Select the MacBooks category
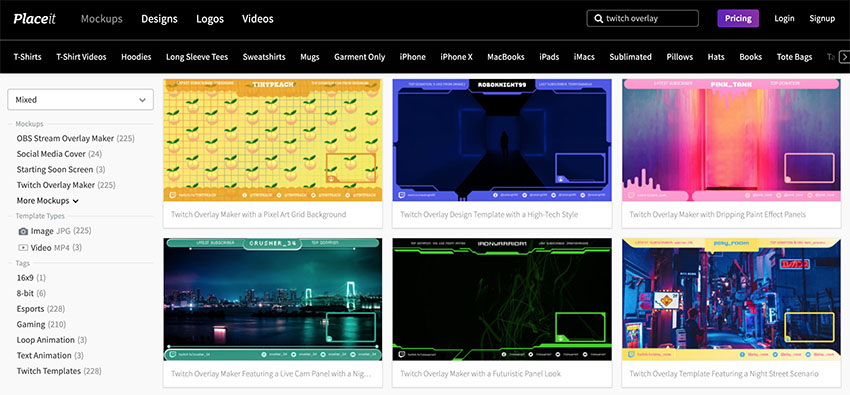 [x=506, y=57]
